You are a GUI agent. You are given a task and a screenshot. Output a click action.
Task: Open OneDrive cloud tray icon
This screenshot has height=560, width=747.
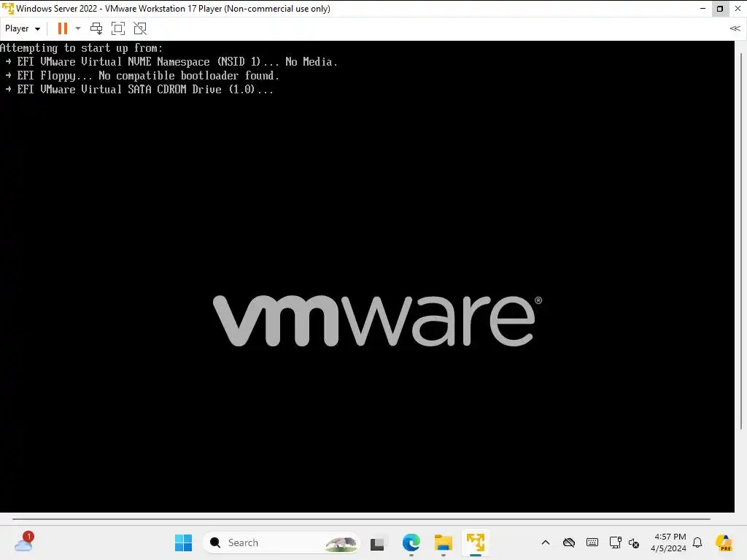click(569, 542)
